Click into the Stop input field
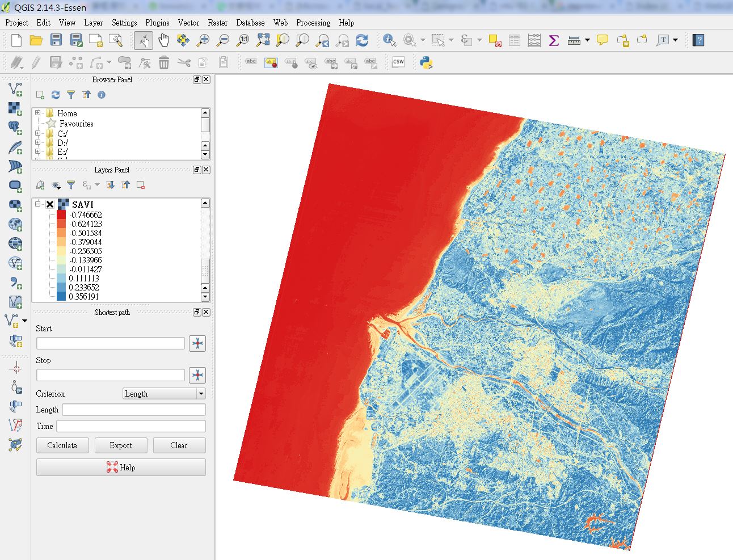The width and height of the screenshot is (733, 560). (111, 375)
